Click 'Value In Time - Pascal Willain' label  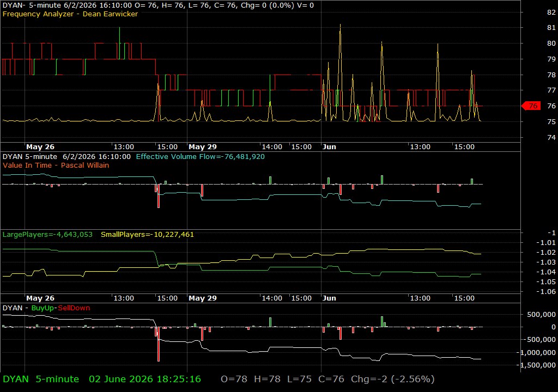(56, 165)
